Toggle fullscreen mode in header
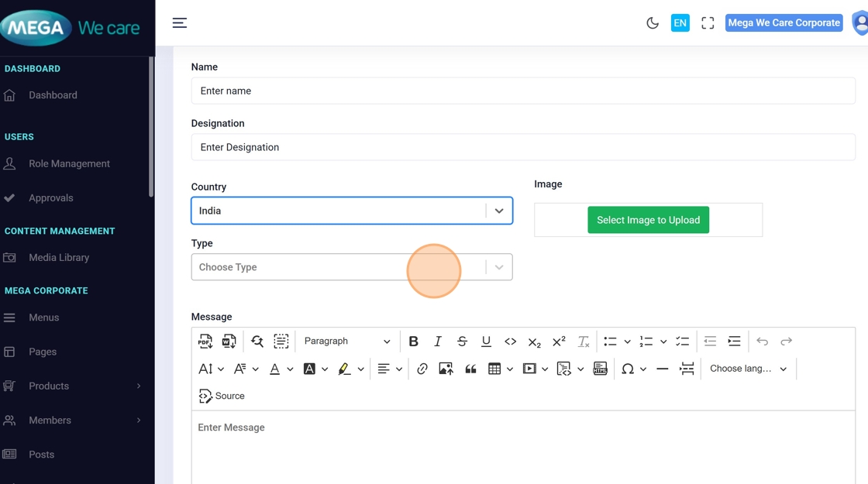Image resolution: width=868 pixels, height=484 pixels. 708,23
